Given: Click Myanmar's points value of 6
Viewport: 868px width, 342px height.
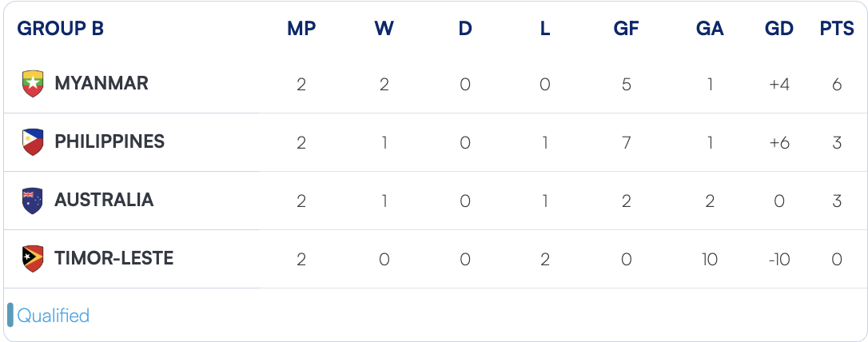Looking at the screenshot, I should coord(837,84).
